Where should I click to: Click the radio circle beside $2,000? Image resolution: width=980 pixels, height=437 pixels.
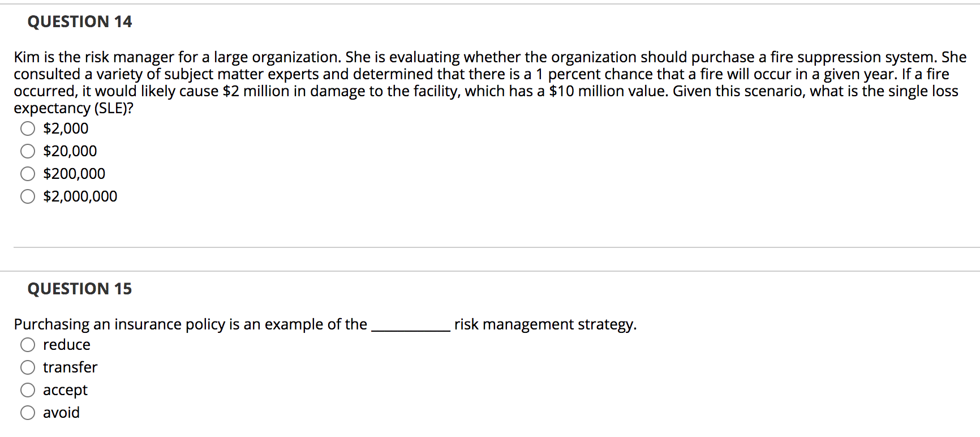click(x=27, y=128)
